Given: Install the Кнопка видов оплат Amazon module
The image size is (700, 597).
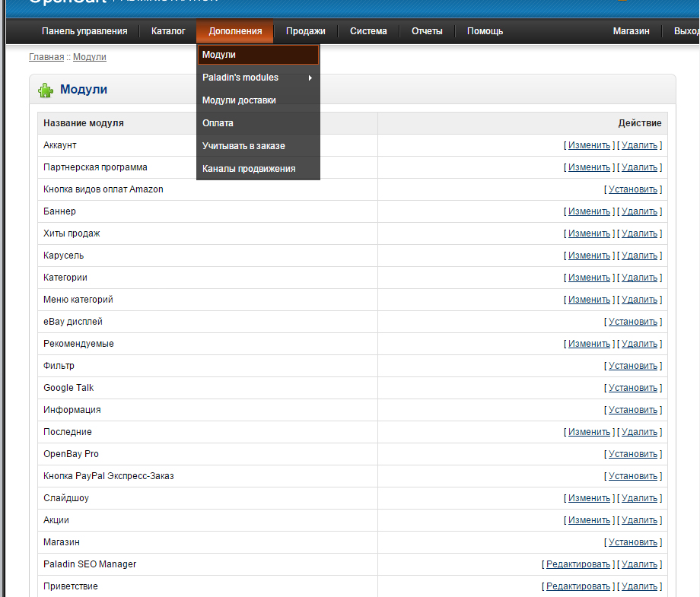Looking at the screenshot, I should tap(632, 189).
